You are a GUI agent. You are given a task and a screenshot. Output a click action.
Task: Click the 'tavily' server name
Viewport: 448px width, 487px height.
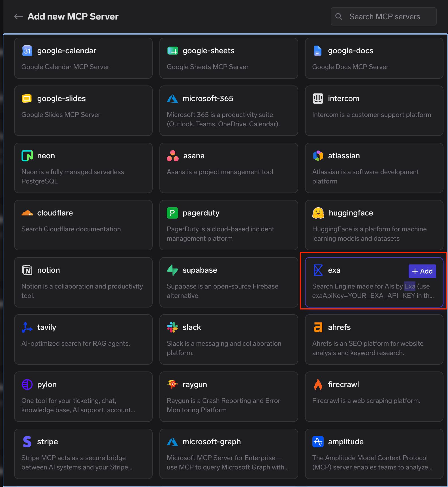point(47,327)
